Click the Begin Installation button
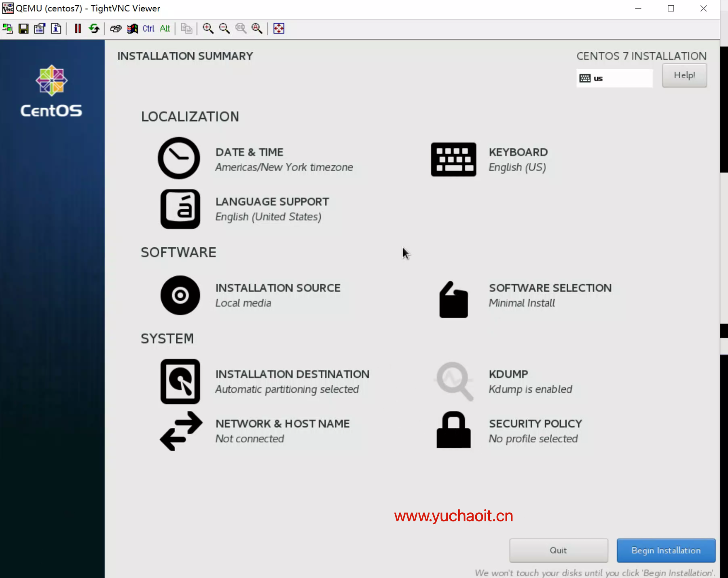This screenshot has height=578, width=728. [x=666, y=550]
